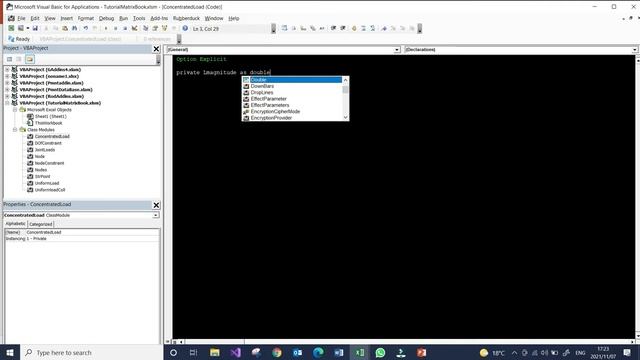Click the Design Mode icon in toolbar

coord(134,28)
